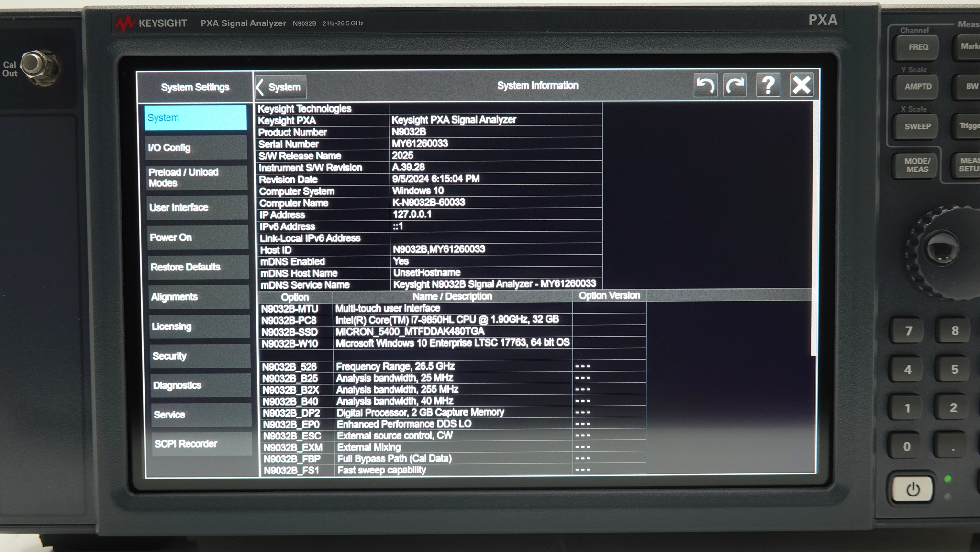Viewport: 980px width, 552px height.
Task: Select the System tab in System Settings
Action: pyautogui.click(x=195, y=118)
